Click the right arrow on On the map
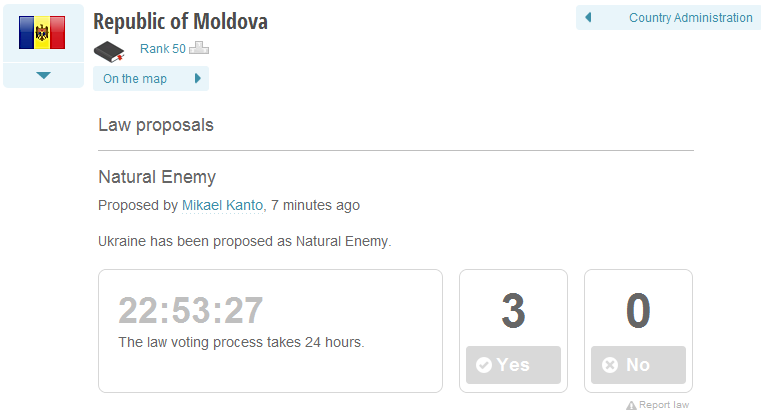 click(198, 79)
